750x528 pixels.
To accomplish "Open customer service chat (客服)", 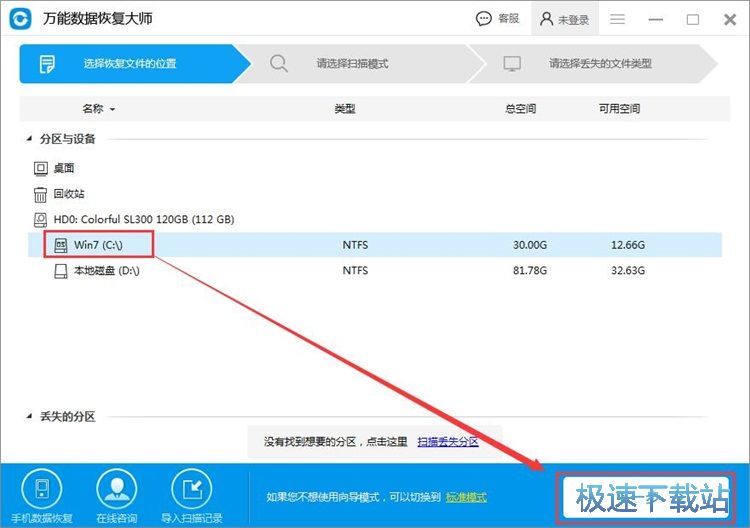I will (x=497, y=19).
